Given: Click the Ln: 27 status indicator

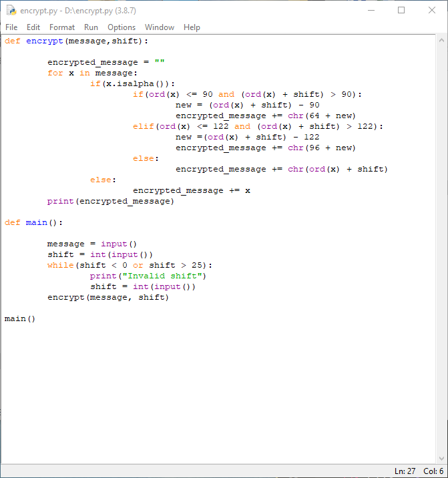Looking at the screenshot, I should pos(405,471).
